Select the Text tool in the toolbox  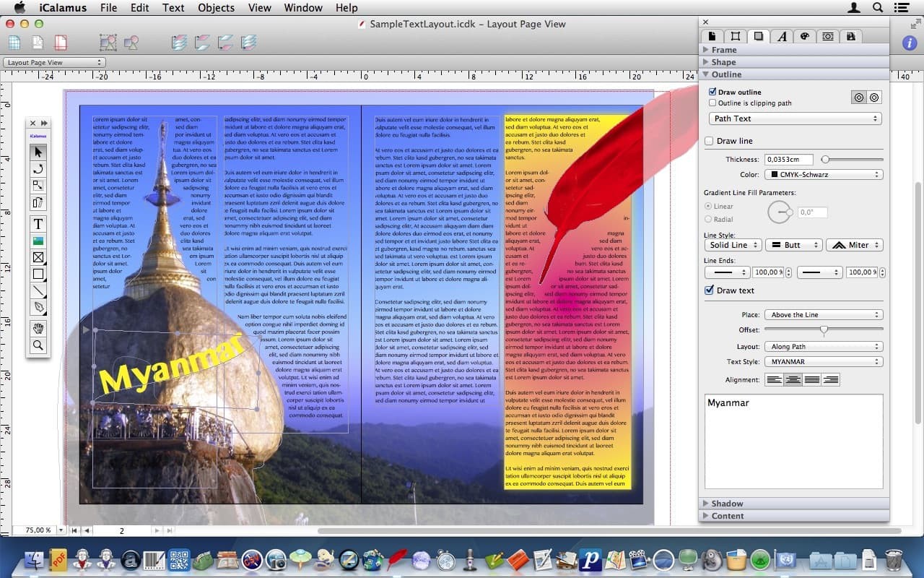[38, 225]
